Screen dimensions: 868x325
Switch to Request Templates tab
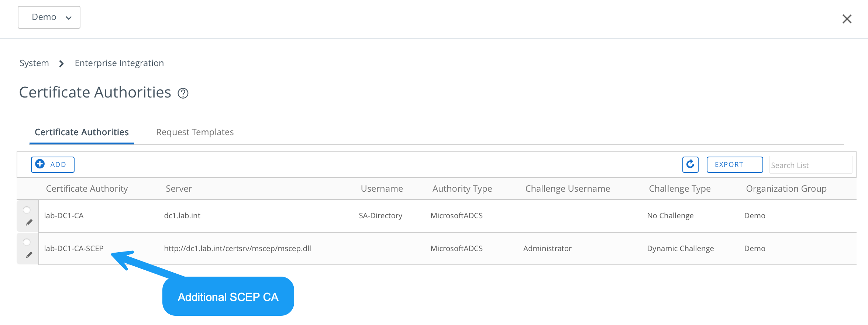(195, 132)
